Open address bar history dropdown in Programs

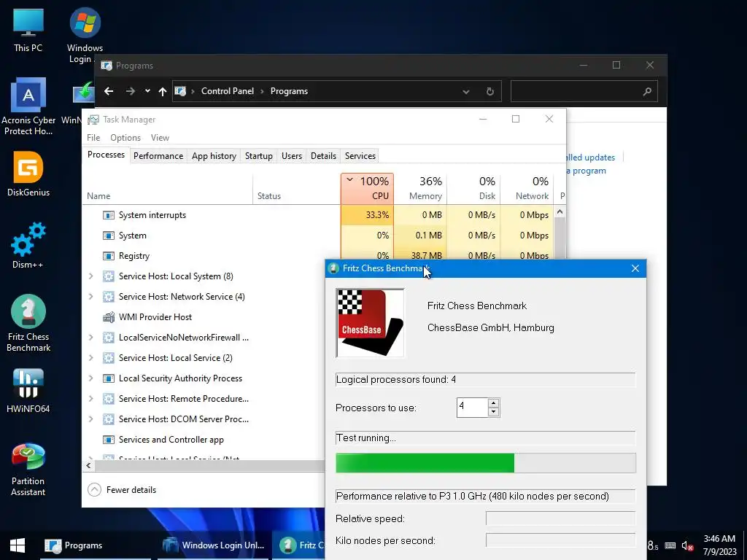[466, 91]
